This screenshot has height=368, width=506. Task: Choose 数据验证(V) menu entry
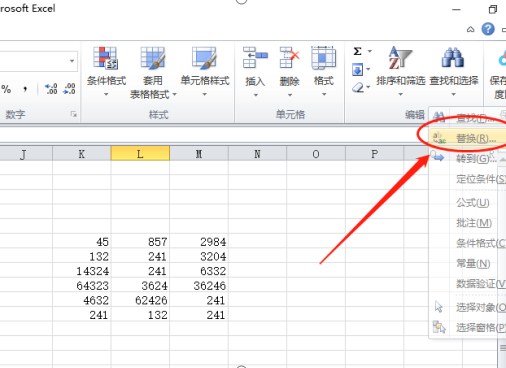[468, 284]
